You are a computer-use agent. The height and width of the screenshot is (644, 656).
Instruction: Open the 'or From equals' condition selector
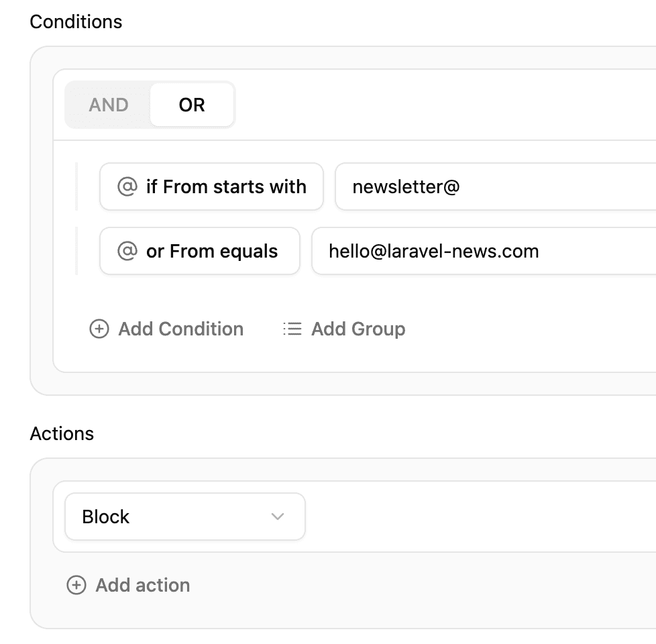pyautogui.click(x=200, y=251)
